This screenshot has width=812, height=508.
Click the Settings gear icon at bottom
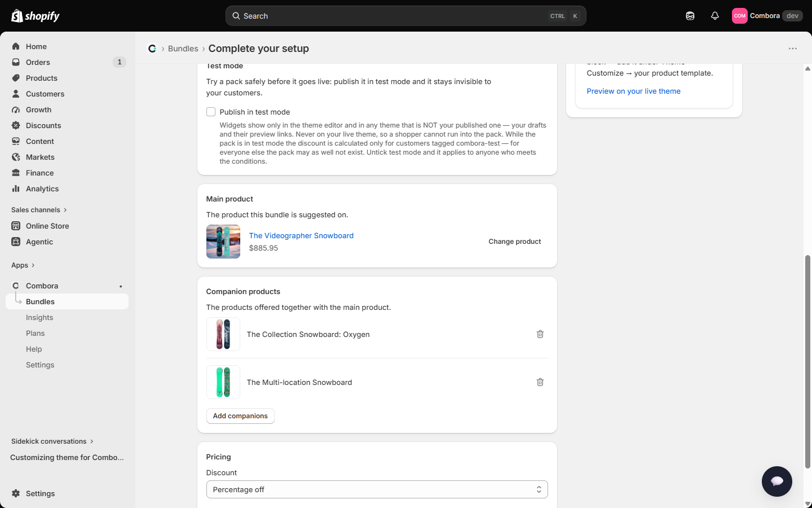click(x=16, y=493)
